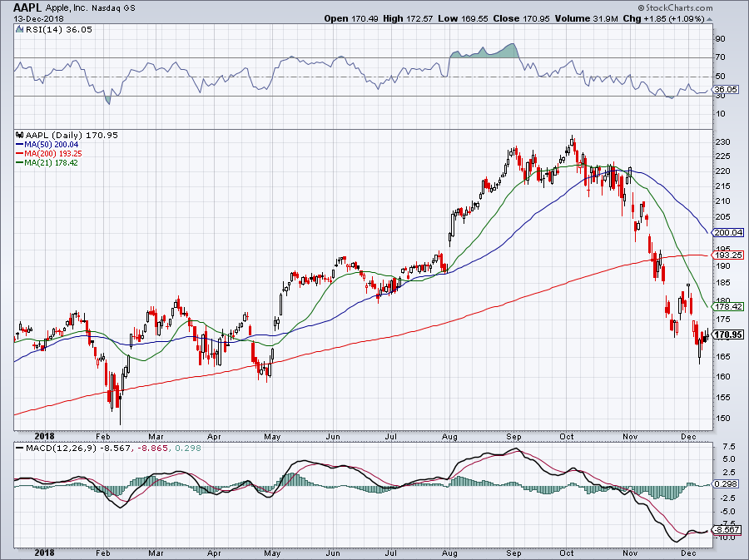Click the blue MA(50) legend line swatch

point(20,144)
